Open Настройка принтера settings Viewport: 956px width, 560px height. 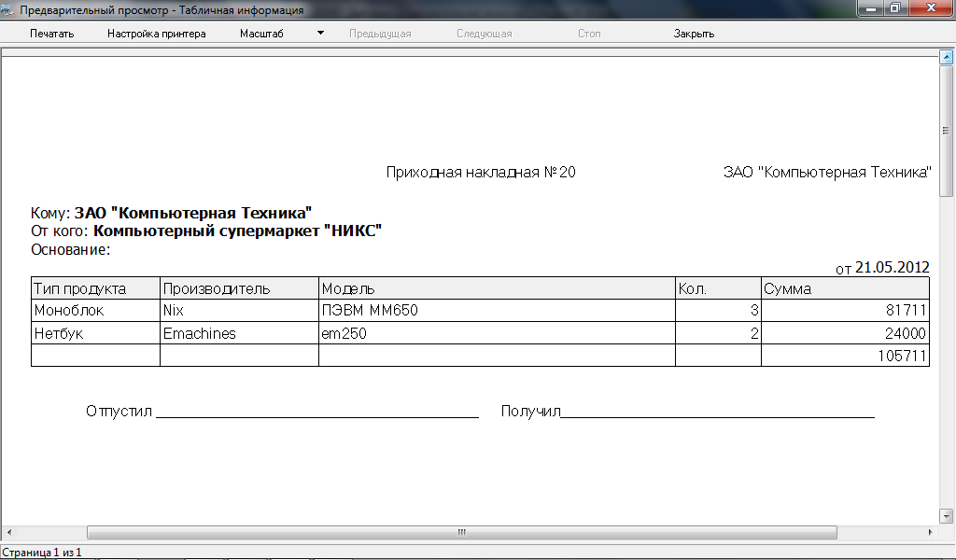(157, 34)
